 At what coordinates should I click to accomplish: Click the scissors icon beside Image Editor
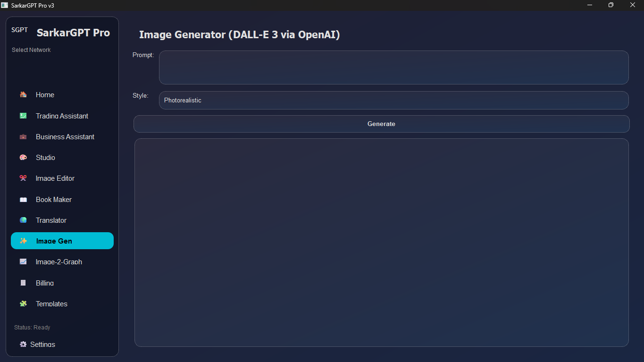click(23, 178)
